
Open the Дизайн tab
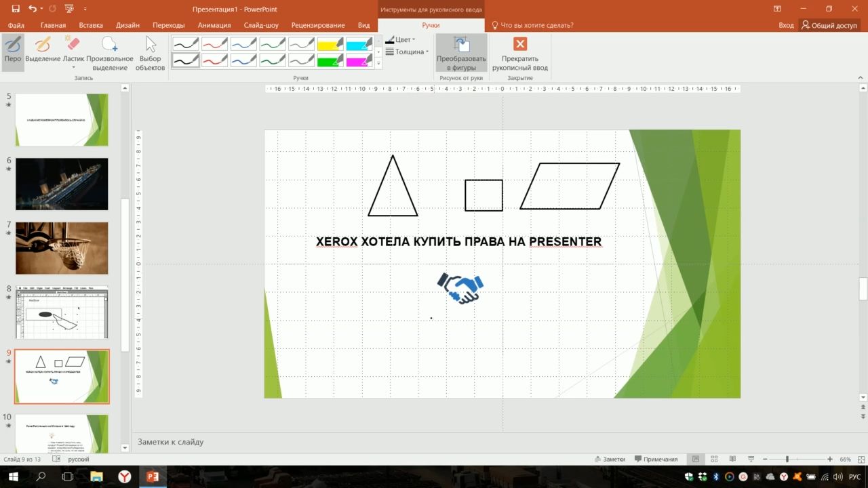[127, 25]
